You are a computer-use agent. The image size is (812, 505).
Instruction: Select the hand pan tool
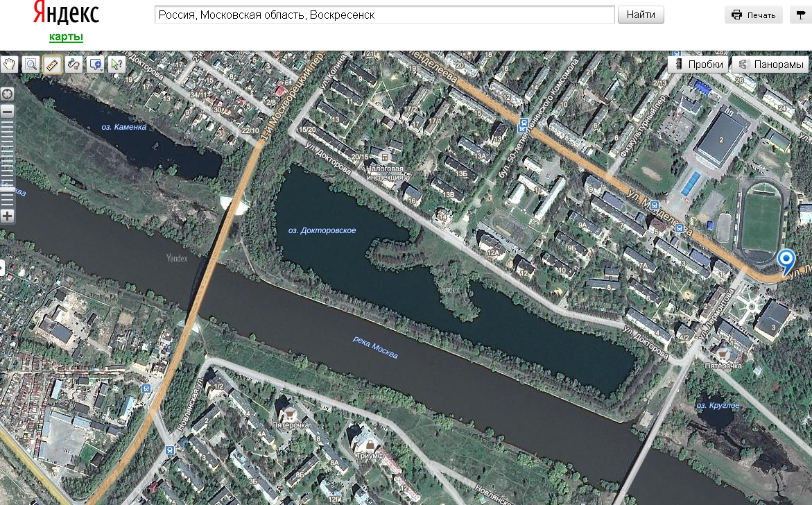click(9, 65)
